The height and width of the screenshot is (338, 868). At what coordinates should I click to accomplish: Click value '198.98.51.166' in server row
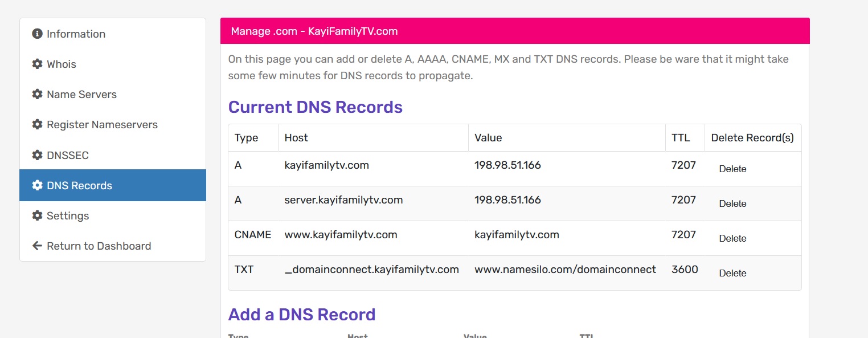point(507,200)
